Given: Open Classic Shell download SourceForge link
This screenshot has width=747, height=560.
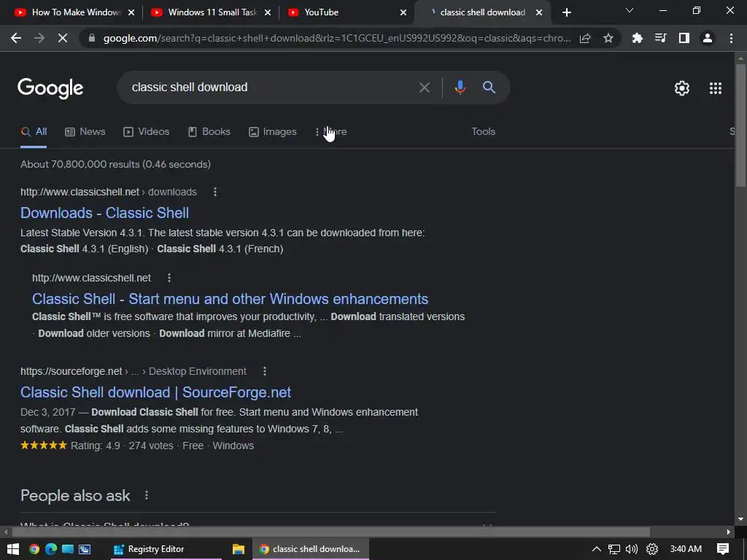Looking at the screenshot, I should click(156, 392).
